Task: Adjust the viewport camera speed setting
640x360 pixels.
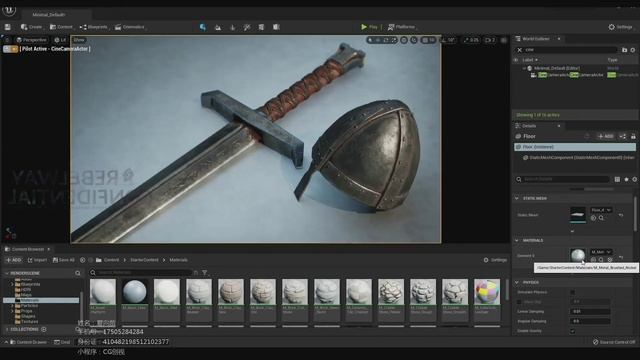Action: coord(490,40)
